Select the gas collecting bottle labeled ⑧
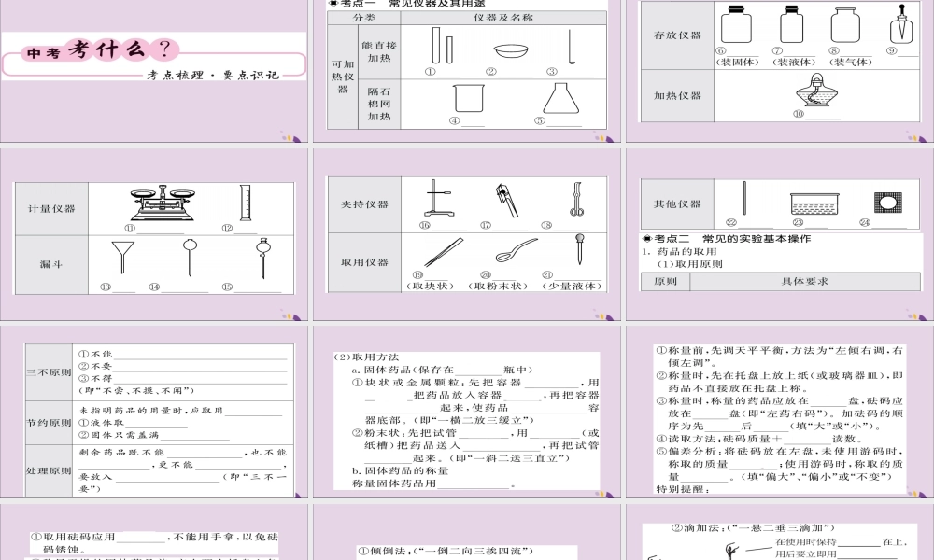 coord(845,25)
